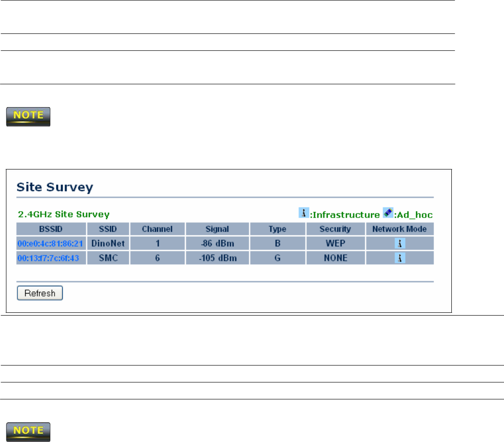Click the Type column header
The width and height of the screenshot is (504, 442).
[277, 229]
